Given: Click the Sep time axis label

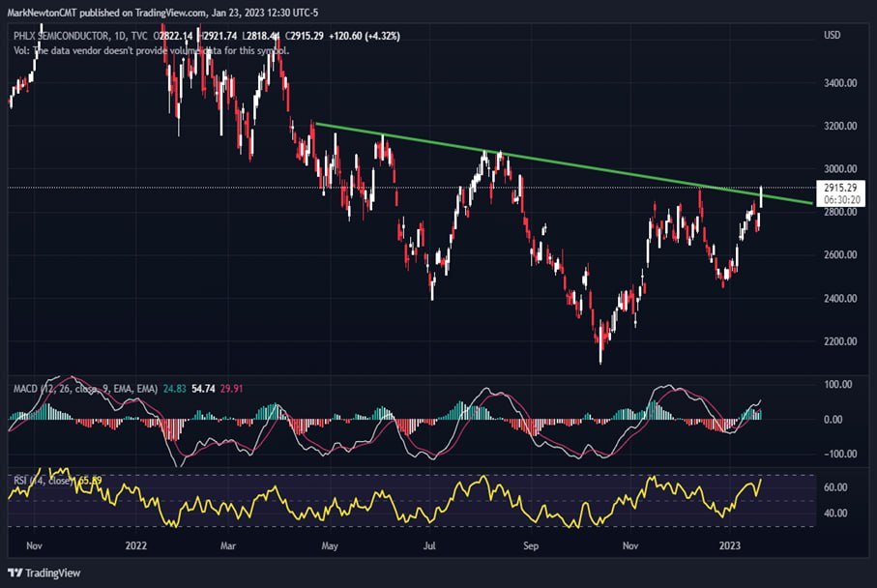Looking at the screenshot, I should point(531,545).
